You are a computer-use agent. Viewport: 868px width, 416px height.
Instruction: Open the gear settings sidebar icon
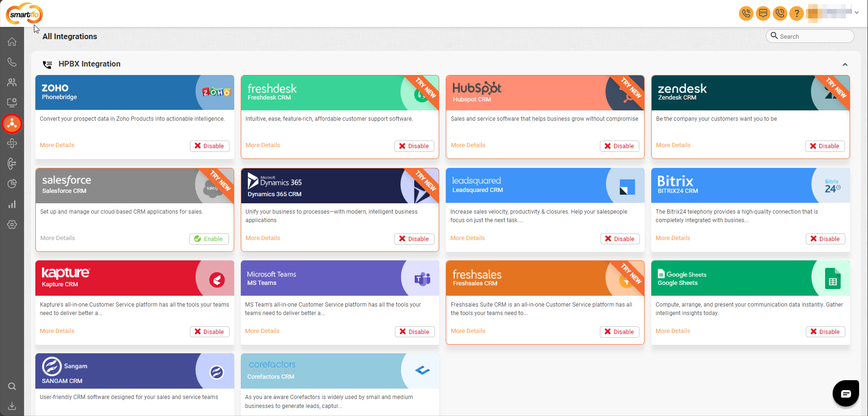click(12, 225)
